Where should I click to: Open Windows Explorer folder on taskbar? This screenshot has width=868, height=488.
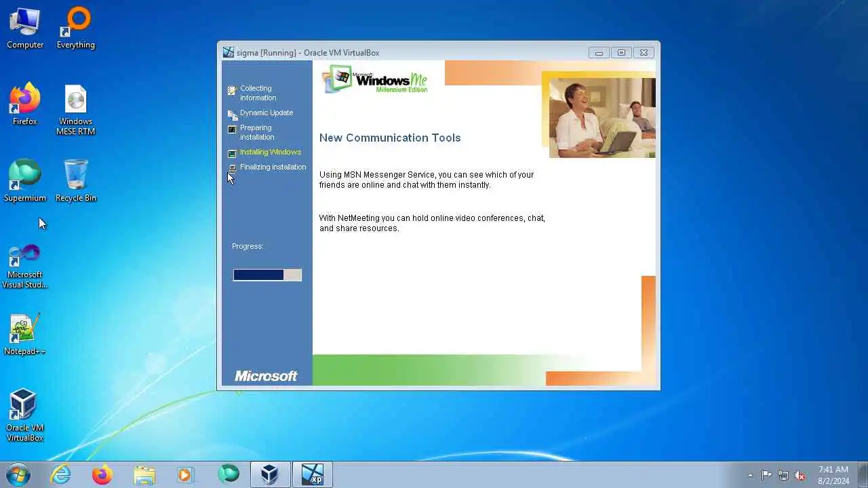144,474
